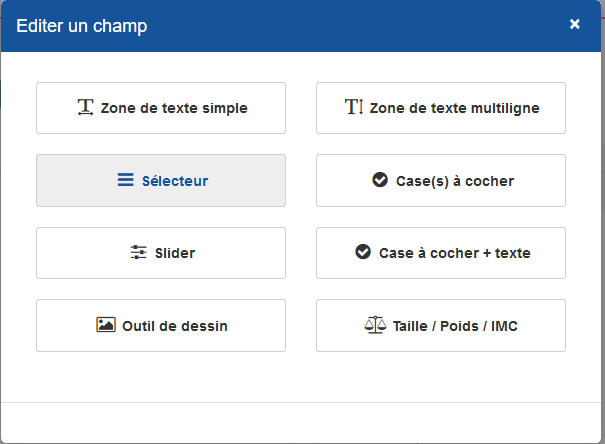Click the text cursor icon for simple text zone
Image resolution: width=605 pixels, height=444 pixels.
click(85, 107)
